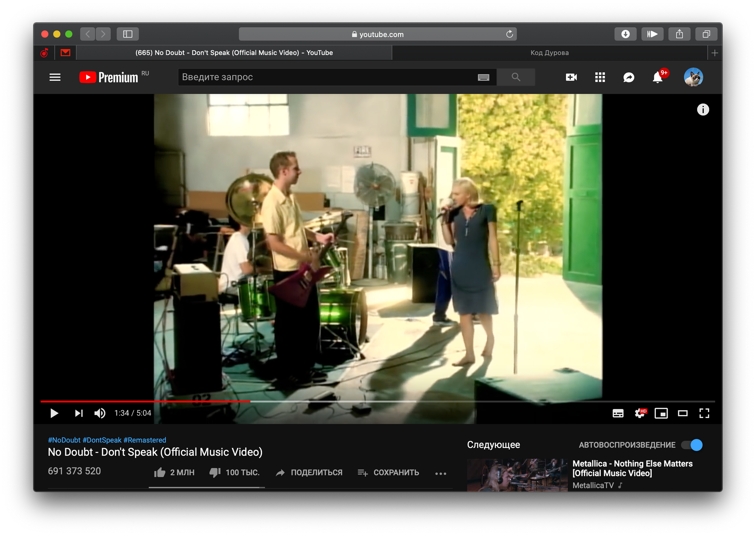Open the MetallicaTV channel name
Image resolution: width=756 pixels, height=536 pixels.
click(593, 485)
